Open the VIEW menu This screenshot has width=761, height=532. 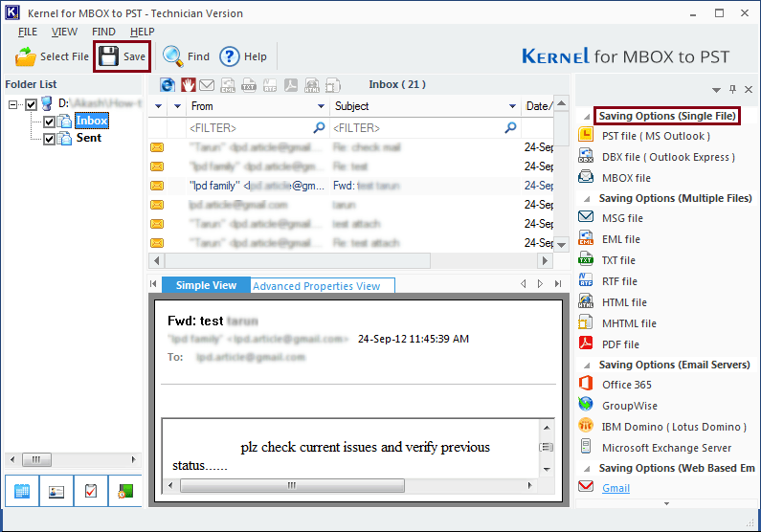(64, 32)
